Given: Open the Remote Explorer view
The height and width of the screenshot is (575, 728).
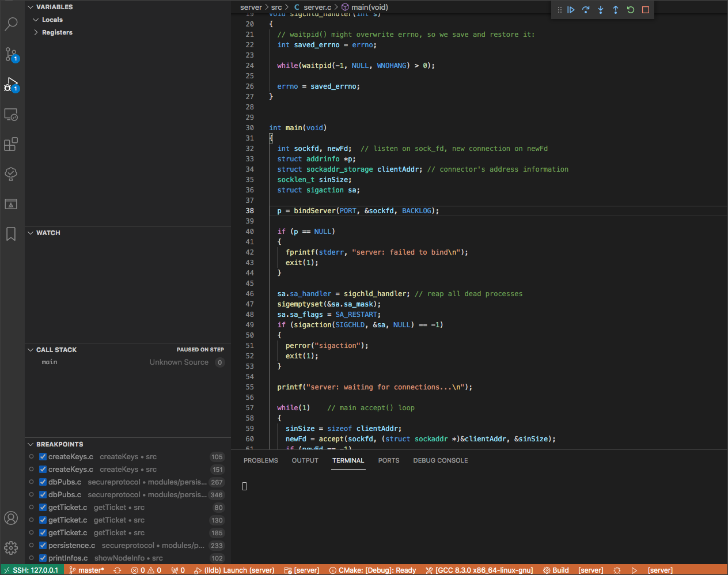Looking at the screenshot, I should coord(11,114).
